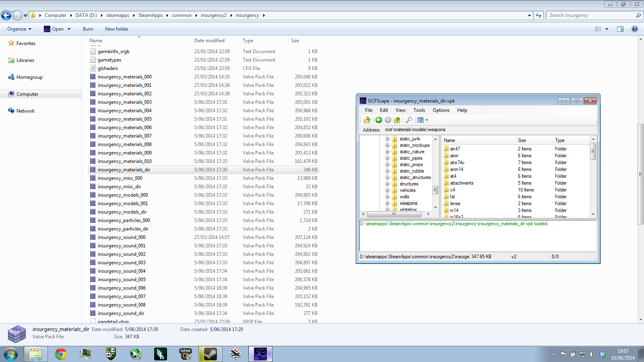The width and height of the screenshot is (644, 362).
Task: Go up one folder in GCFScape
Action: (x=397, y=120)
